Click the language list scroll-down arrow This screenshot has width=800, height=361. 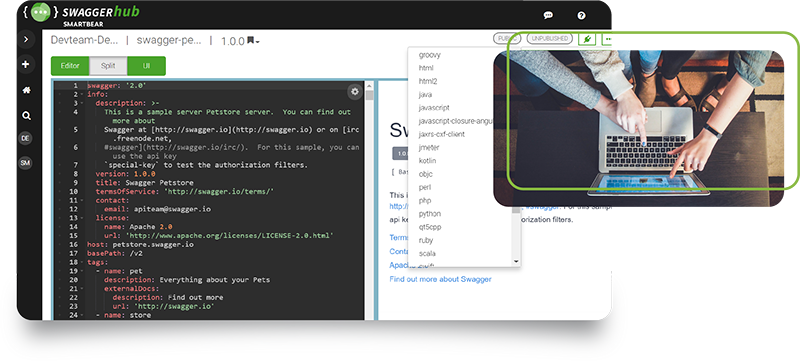pos(516,262)
